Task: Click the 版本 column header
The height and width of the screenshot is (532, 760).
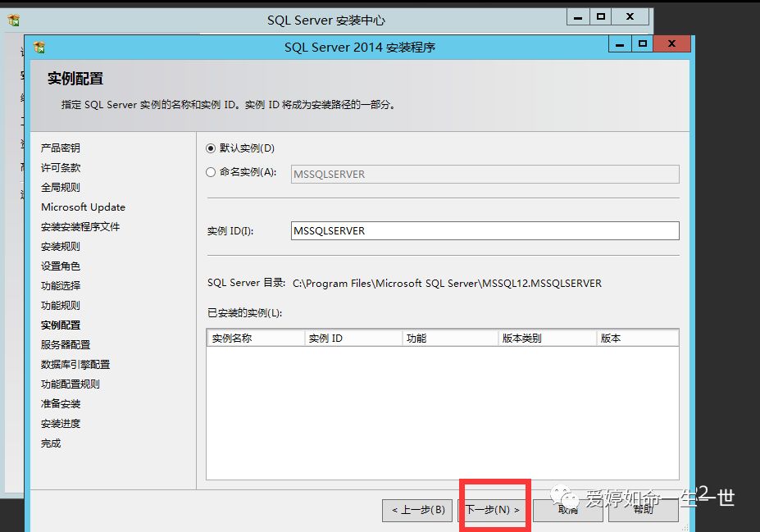Action: (x=637, y=339)
